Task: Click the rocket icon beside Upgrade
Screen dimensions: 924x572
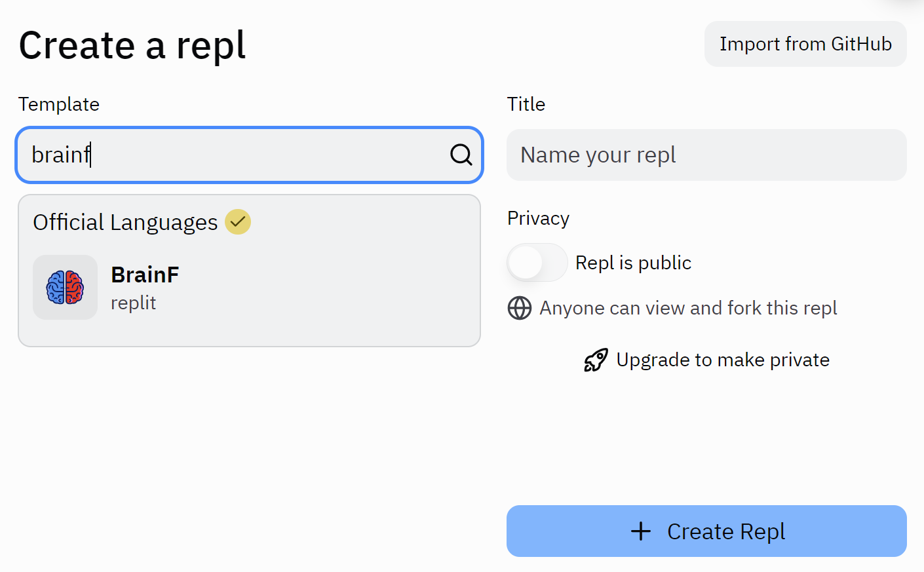Action: coord(596,360)
